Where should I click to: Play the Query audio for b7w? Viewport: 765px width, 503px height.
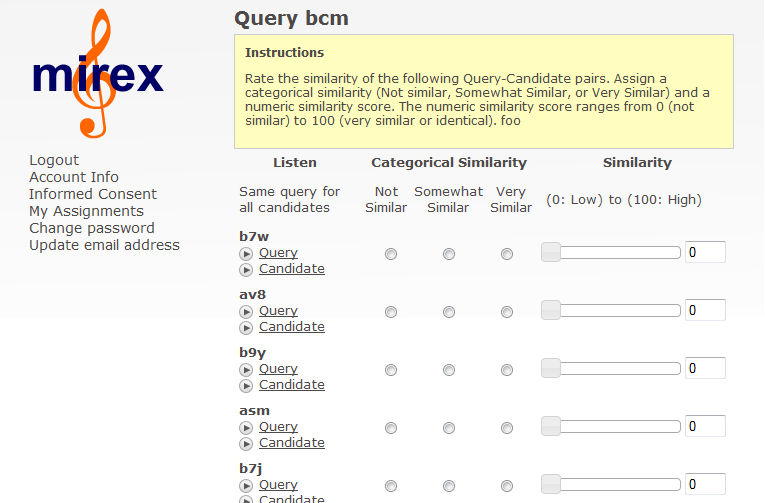[x=246, y=254]
